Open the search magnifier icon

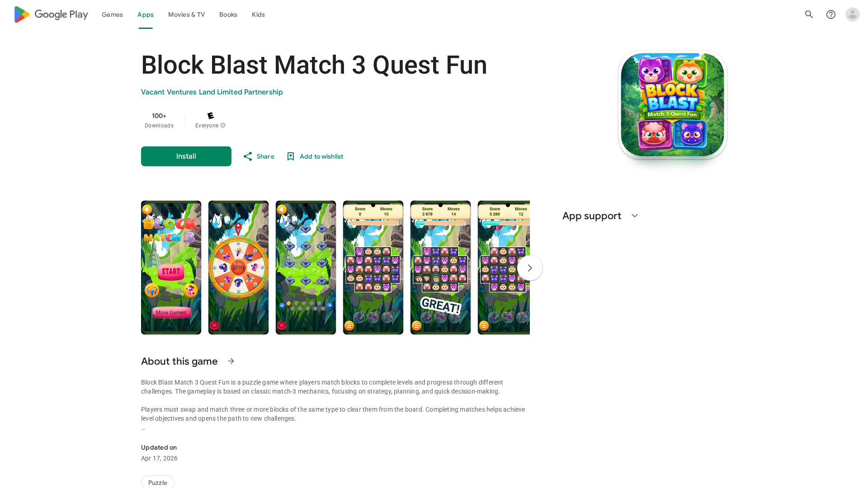tap(809, 14)
